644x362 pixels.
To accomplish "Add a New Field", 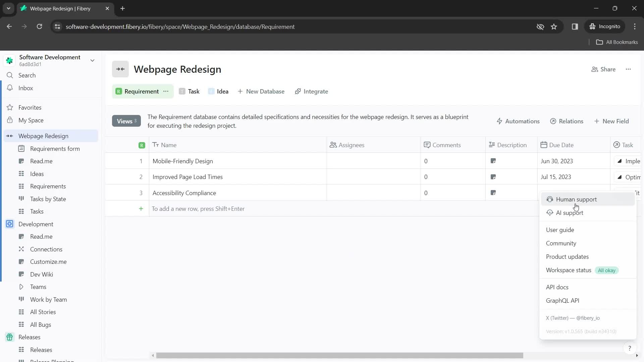I will pyautogui.click(x=611, y=121).
